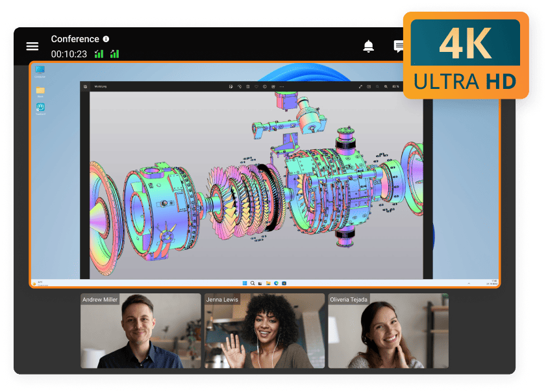
Task: Select Oliveria Tejada's video tile
Action: (x=388, y=330)
